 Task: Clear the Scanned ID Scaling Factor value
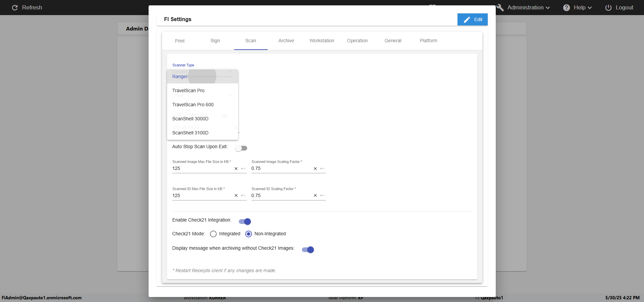tap(315, 195)
